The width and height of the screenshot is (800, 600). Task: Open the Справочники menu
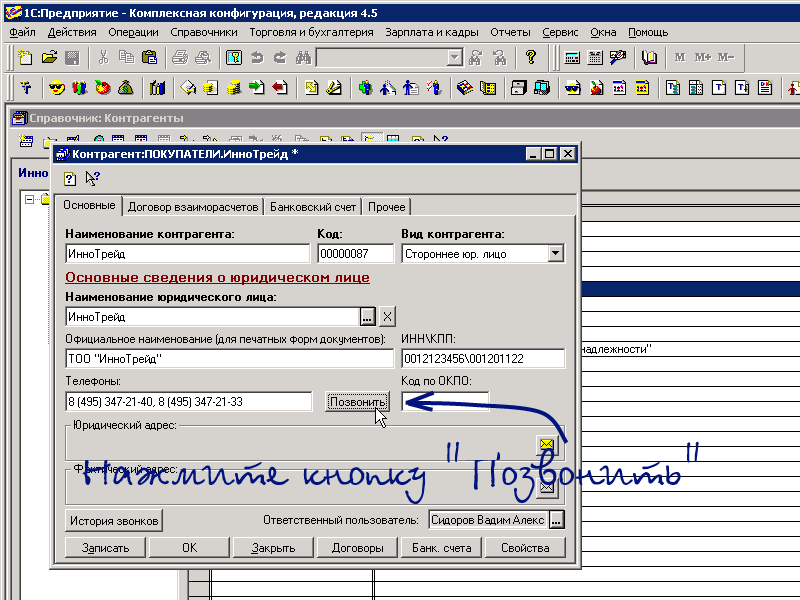point(204,32)
